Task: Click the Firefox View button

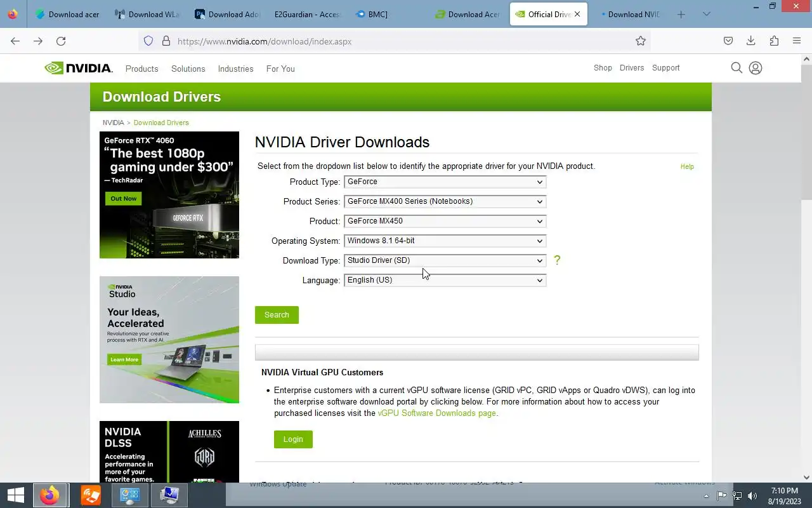Action: pos(13,14)
